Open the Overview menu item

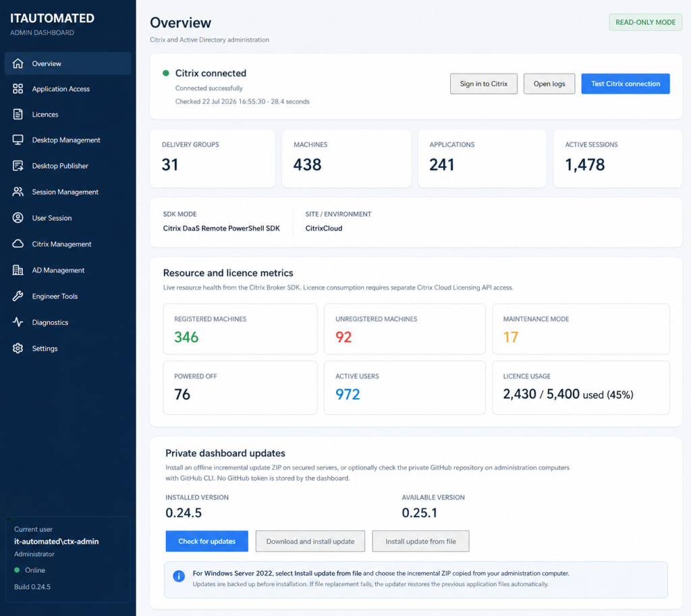point(68,63)
